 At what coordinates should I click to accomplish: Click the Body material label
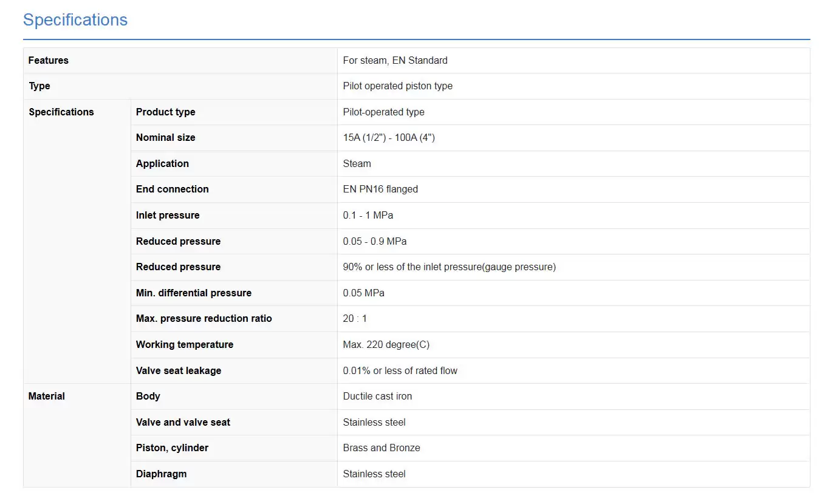[148, 397]
